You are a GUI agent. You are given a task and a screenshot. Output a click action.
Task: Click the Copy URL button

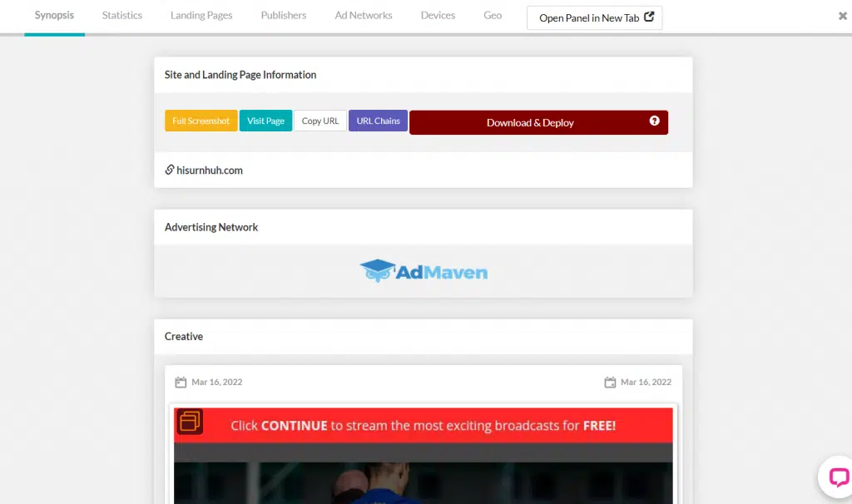click(x=320, y=121)
